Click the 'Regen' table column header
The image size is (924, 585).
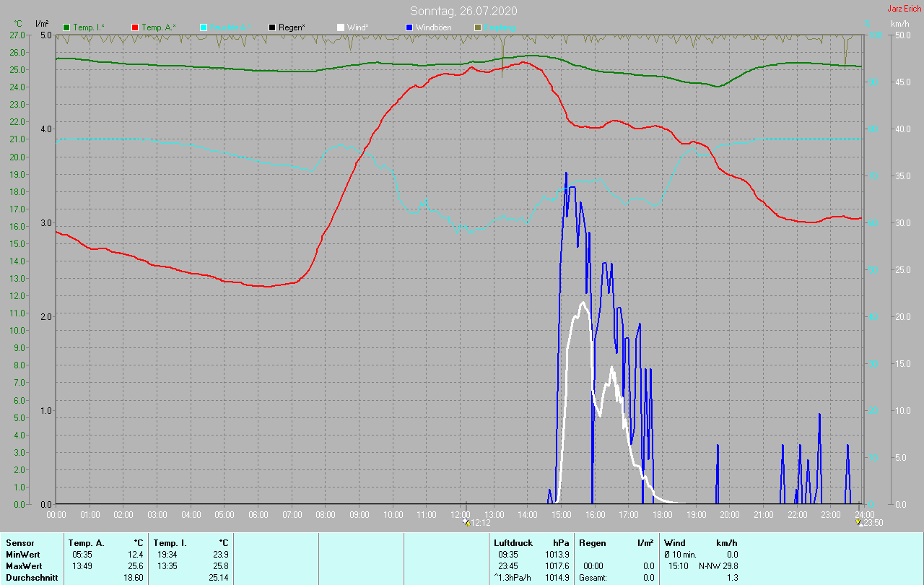(592, 543)
